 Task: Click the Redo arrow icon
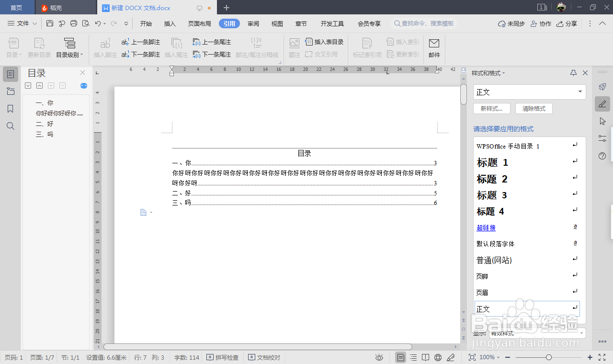point(114,23)
